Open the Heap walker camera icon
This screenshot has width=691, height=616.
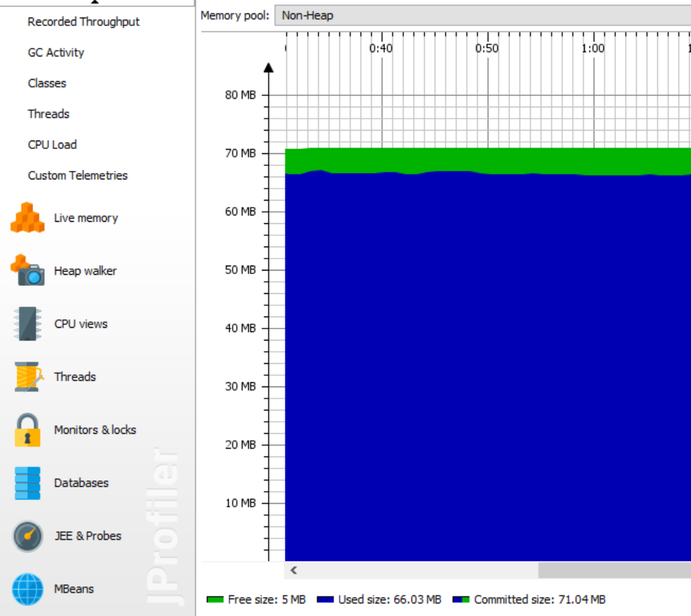28,271
